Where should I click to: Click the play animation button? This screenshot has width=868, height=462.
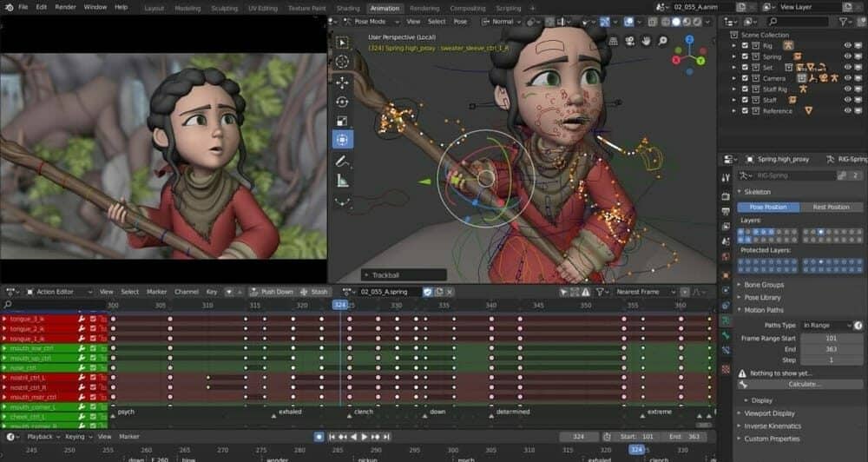point(365,437)
